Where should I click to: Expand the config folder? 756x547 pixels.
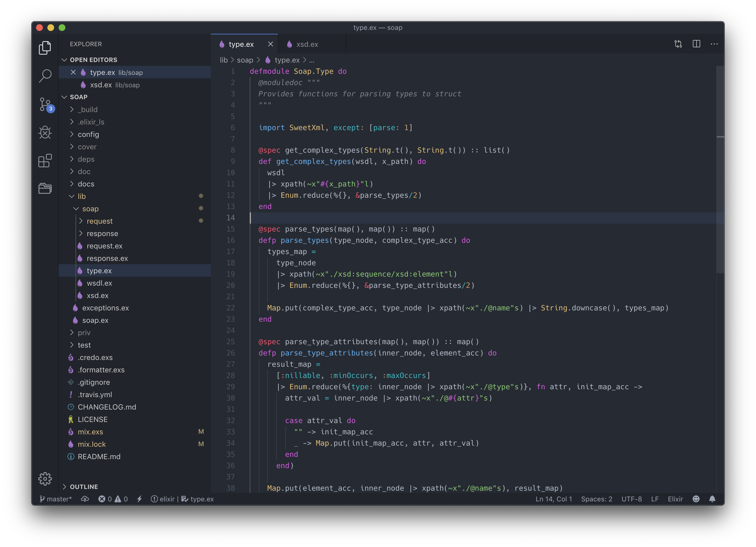click(88, 134)
